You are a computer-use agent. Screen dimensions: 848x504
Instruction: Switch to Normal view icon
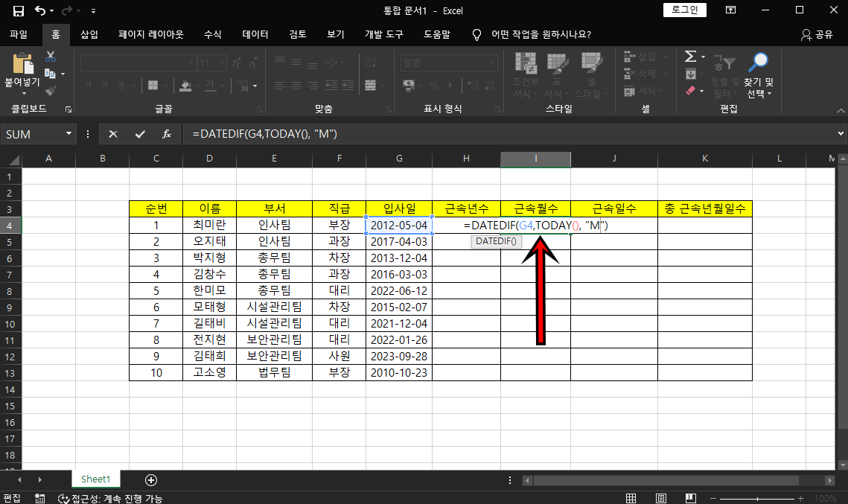click(x=631, y=498)
